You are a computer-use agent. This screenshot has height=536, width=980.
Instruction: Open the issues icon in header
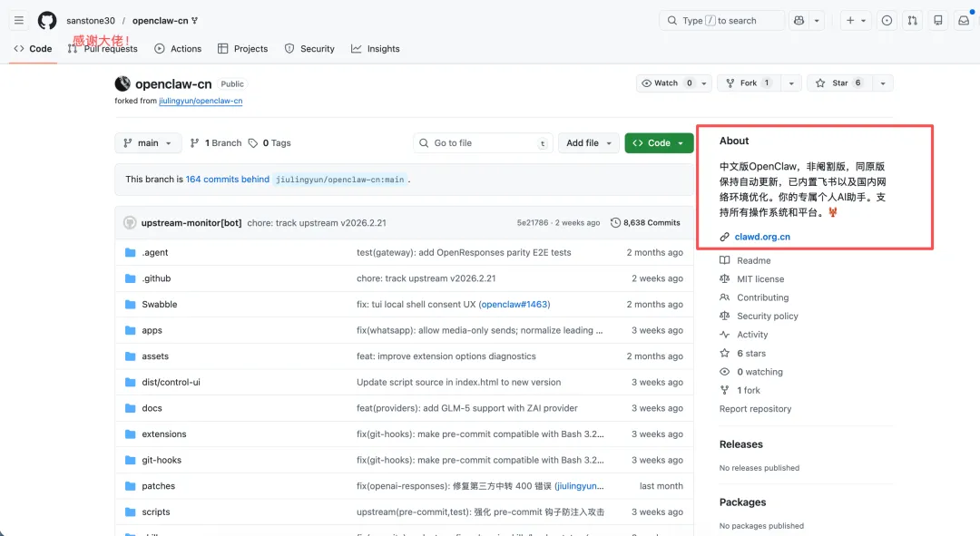(887, 21)
